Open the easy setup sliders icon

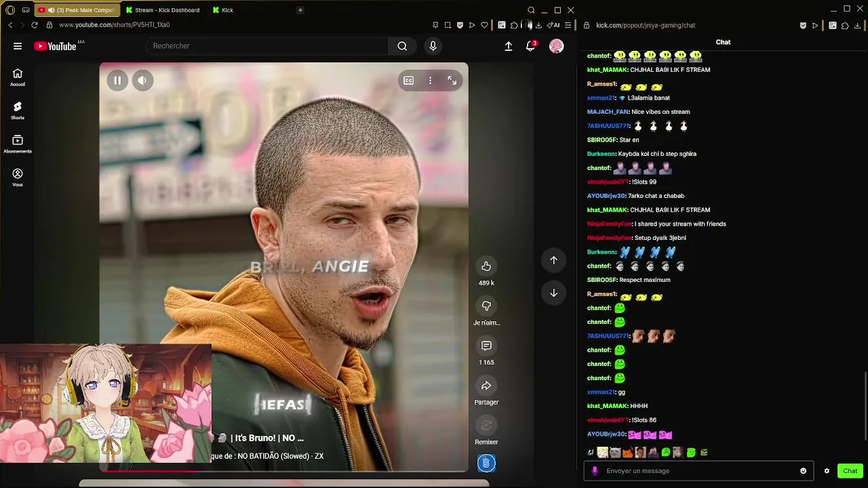(x=568, y=25)
